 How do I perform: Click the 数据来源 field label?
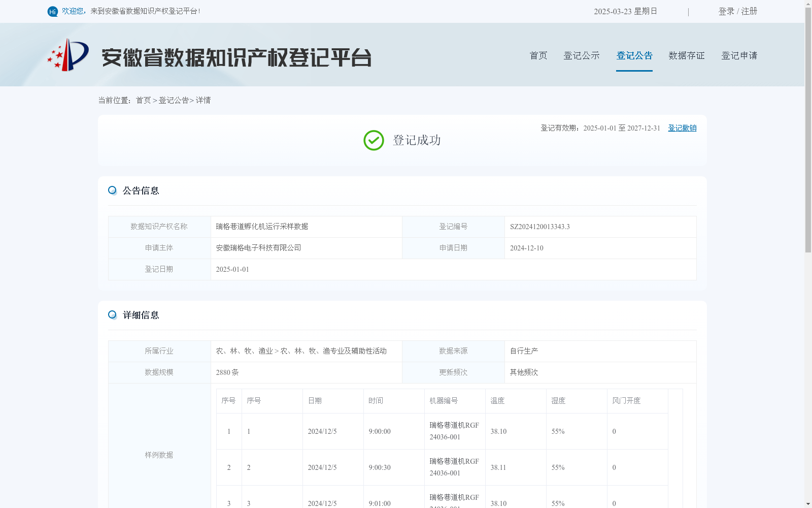[453, 351]
